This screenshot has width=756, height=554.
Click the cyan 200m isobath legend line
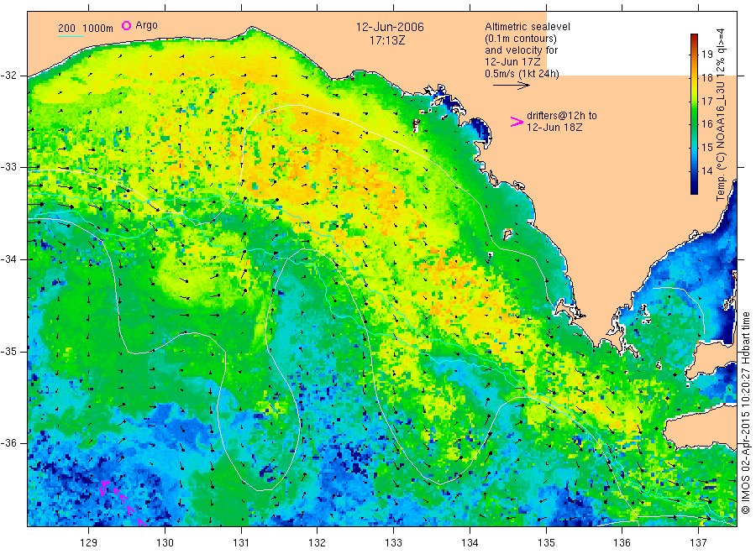click(71, 36)
